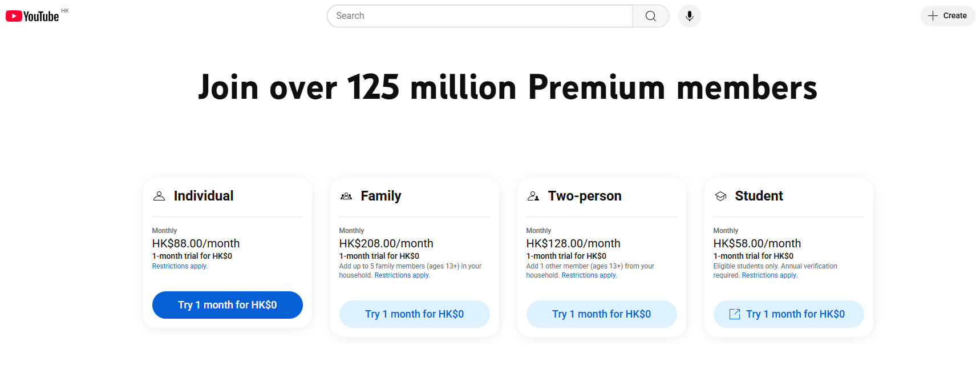Click the Two-person plan icon
Image resolution: width=980 pixels, height=365 pixels.
click(x=533, y=196)
